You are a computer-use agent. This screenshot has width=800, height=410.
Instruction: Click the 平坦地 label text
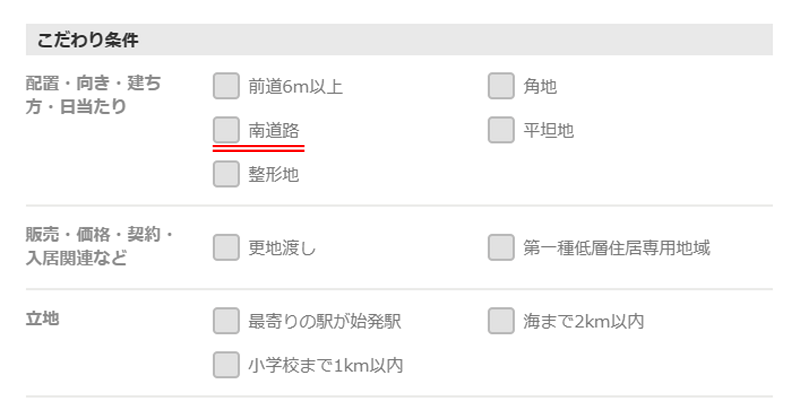click(x=548, y=131)
